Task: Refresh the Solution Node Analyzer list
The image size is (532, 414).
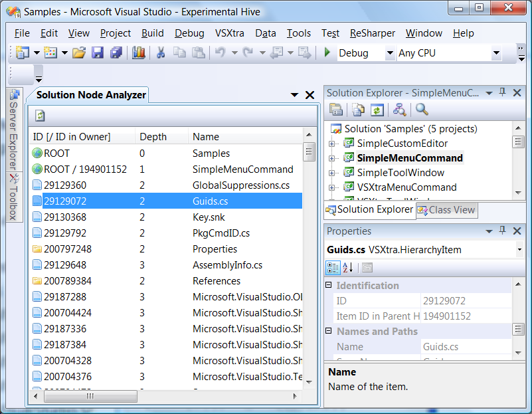Action: [40, 116]
